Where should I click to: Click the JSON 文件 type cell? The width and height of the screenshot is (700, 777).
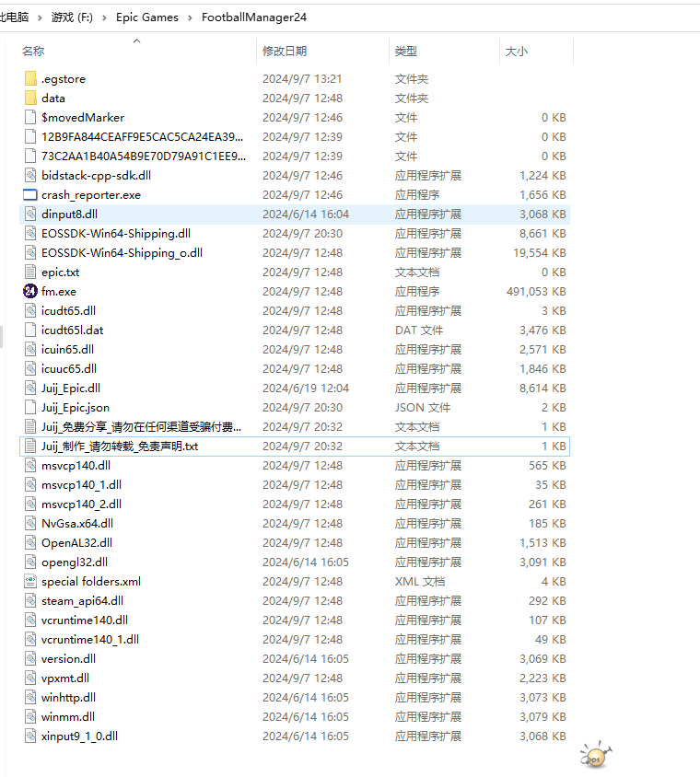(x=423, y=407)
